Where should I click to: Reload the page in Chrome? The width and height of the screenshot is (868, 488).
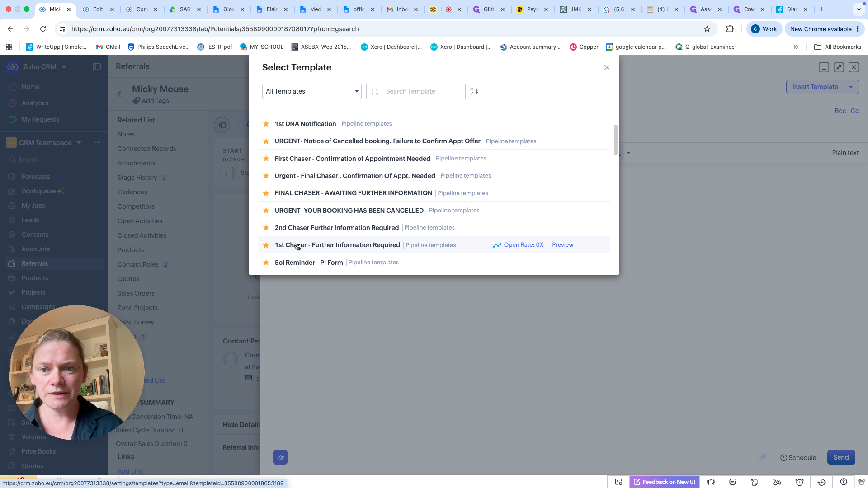coord(43,29)
